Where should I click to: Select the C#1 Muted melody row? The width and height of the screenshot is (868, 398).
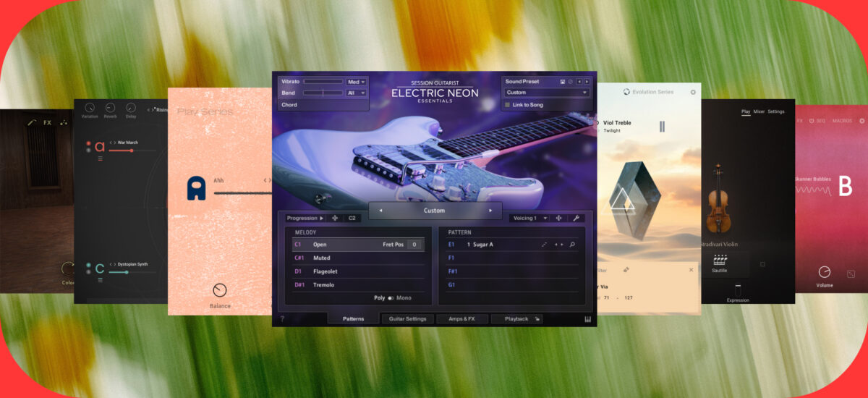click(x=358, y=258)
